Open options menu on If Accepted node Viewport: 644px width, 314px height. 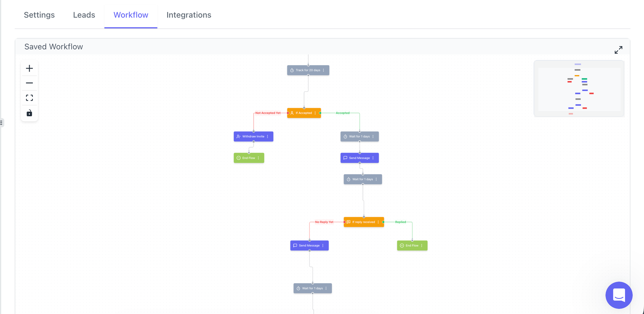click(x=315, y=113)
